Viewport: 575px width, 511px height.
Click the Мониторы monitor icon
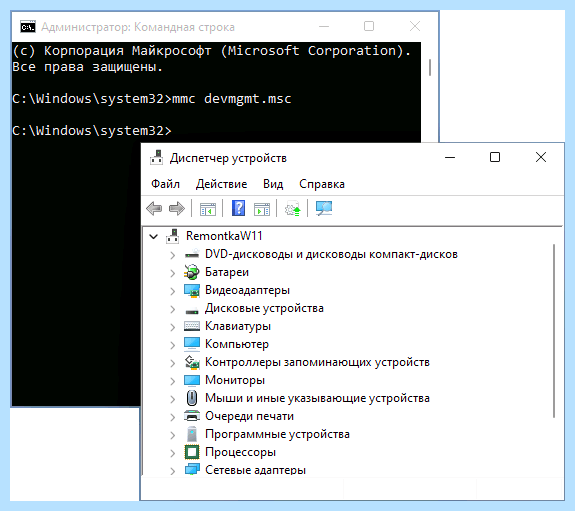coord(192,380)
